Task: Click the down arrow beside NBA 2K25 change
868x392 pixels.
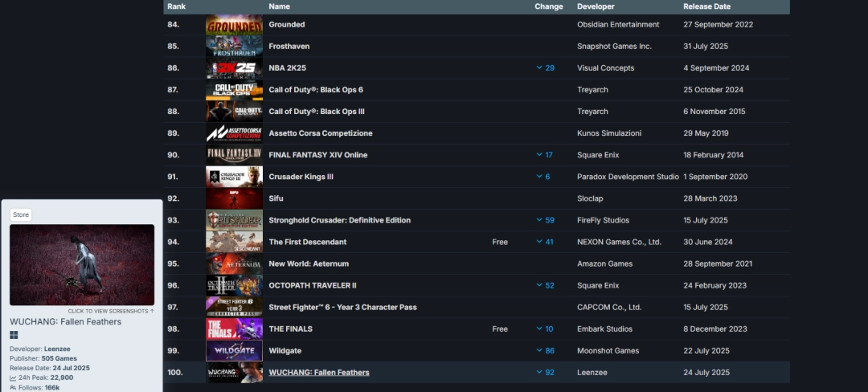Action: click(x=539, y=68)
